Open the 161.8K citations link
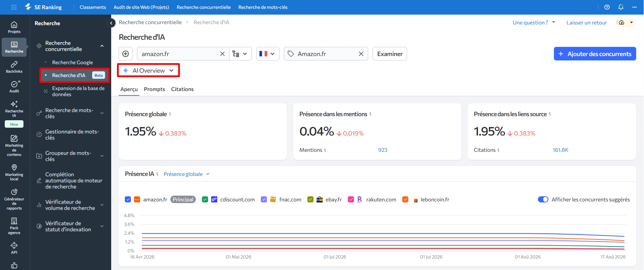The height and width of the screenshot is (270, 644). pos(560,150)
